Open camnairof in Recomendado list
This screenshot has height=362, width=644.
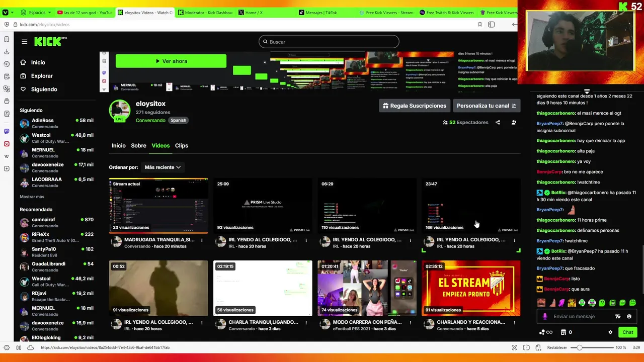click(56, 222)
